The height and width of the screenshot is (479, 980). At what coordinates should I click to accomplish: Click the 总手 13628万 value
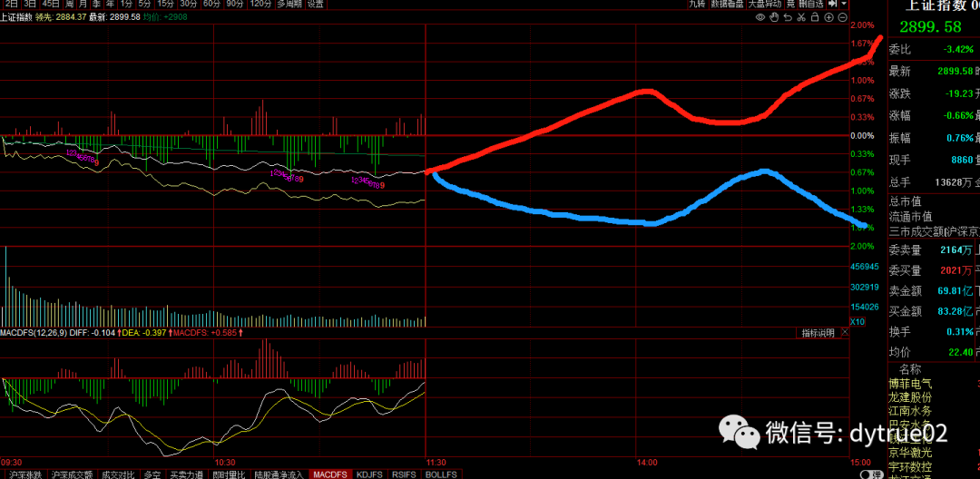pos(954,182)
